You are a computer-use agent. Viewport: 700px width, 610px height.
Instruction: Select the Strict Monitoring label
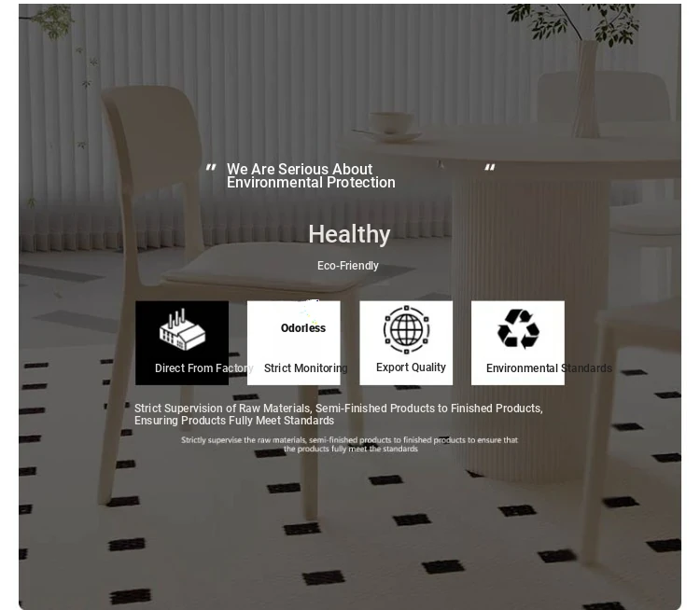306,368
